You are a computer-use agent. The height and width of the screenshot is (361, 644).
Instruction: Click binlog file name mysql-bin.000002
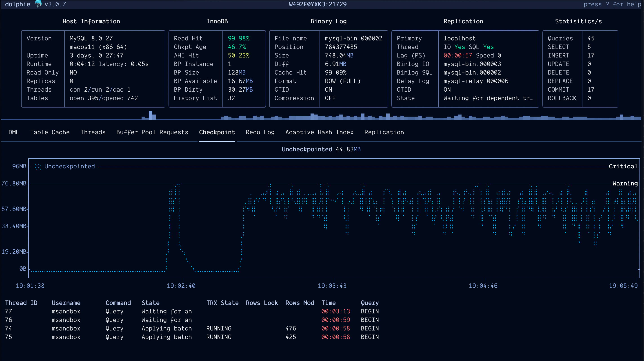(x=353, y=38)
